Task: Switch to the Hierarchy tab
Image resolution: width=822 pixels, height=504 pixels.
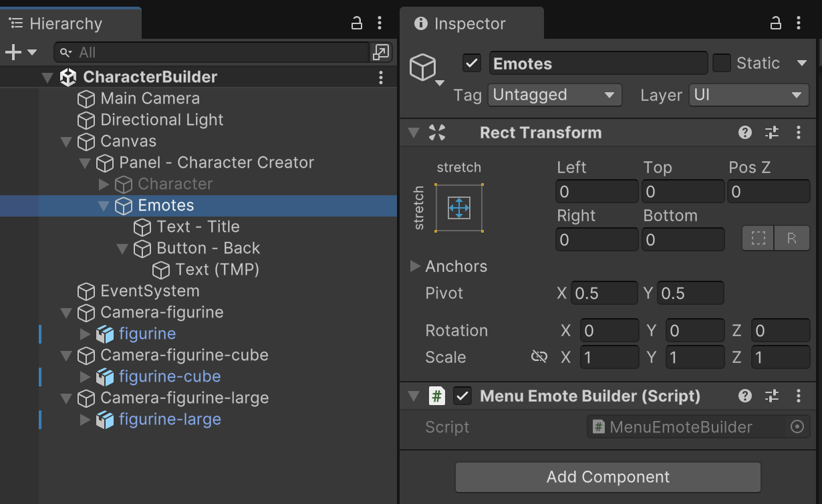Action: [65, 23]
